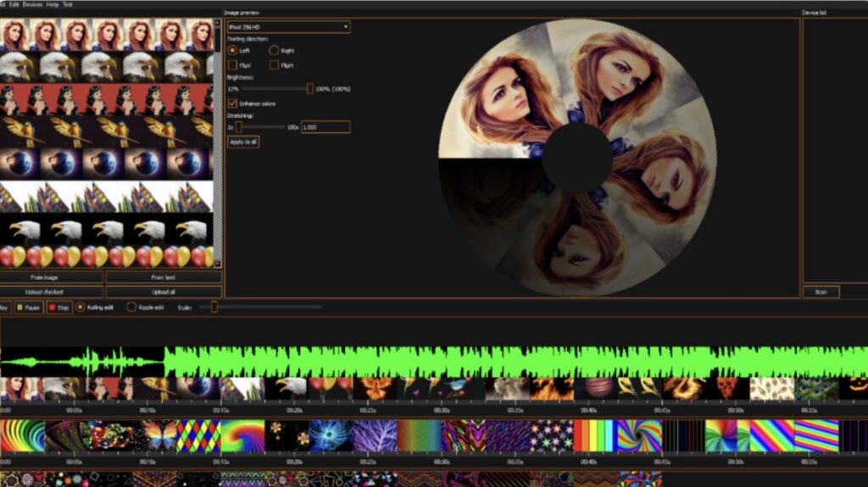Pause playback with the Pause button
This screenshot has height=487, width=868.
point(28,307)
